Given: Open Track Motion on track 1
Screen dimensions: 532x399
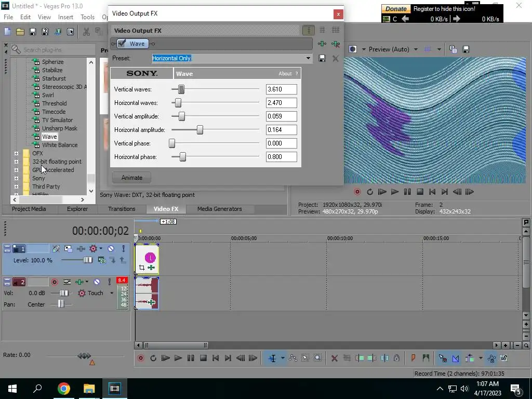Looking at the screenshot, I should 68,249.
